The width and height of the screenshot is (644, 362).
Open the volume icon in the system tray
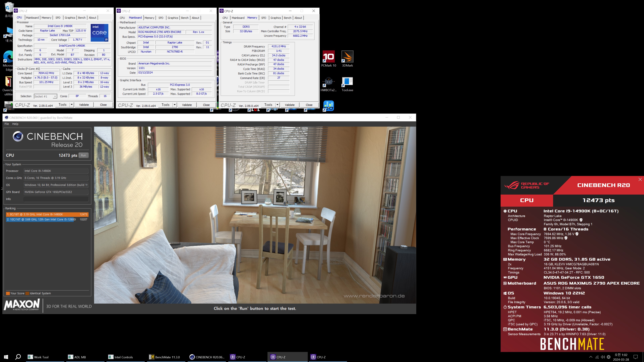pos(603,357)
